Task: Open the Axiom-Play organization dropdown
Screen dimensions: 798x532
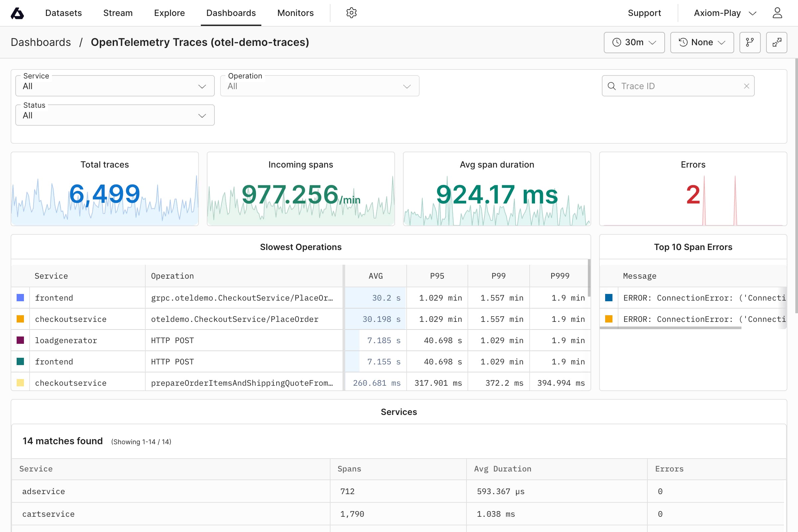Action: (725, 13)
